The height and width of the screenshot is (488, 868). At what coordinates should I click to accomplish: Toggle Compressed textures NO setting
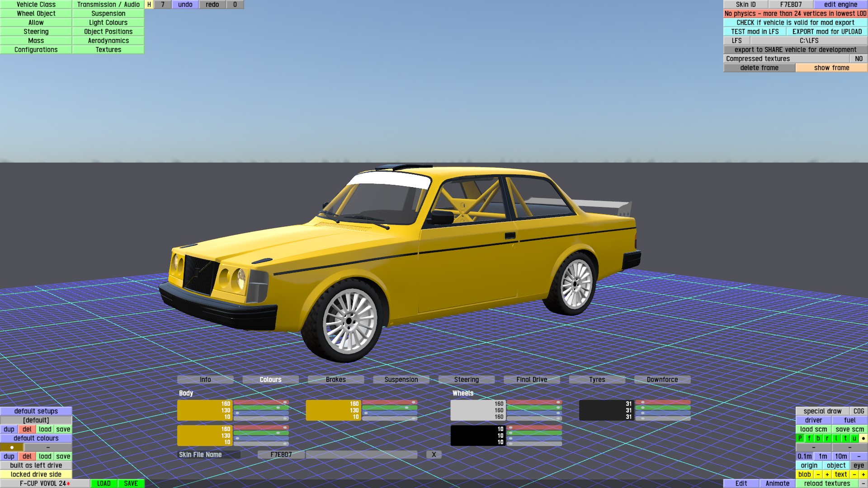[859, 59]
